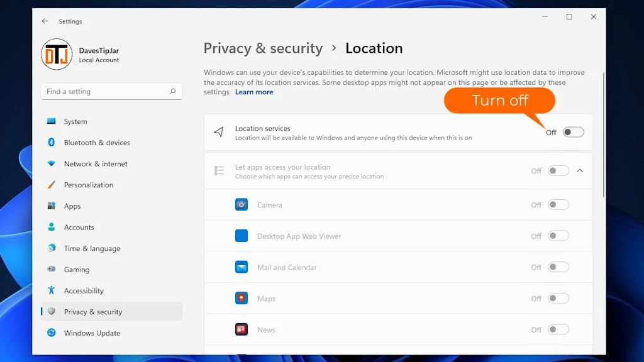Viewport: 644px width, 362px height.
Task: Click the Desktop App Web Viewer icon
Action: [x=241, y=236]
